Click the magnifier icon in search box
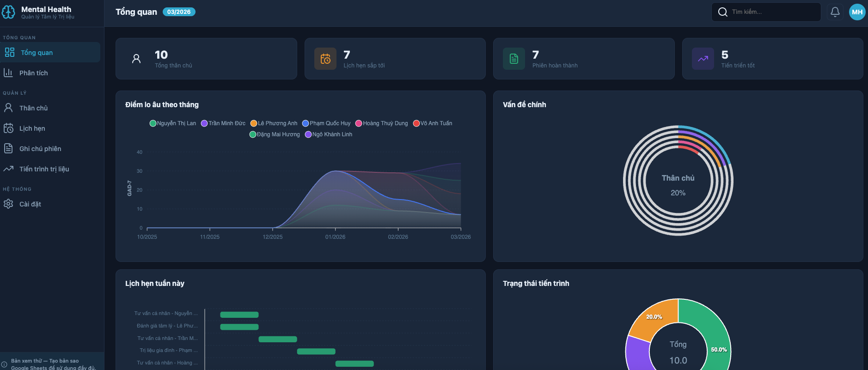 (x=722, y=12)
